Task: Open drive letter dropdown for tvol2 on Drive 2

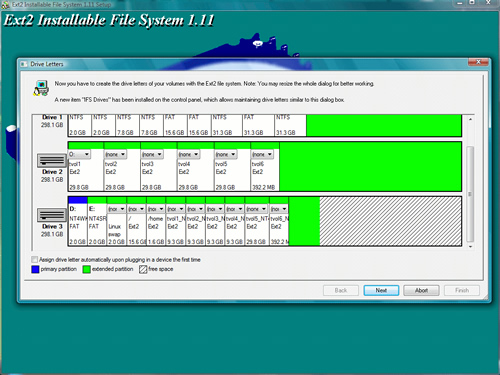Action: 115,154
